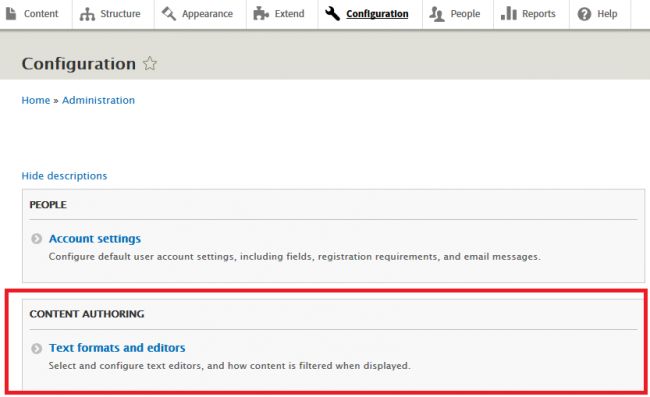This screenshot has width=650, height=397.
Task: Click the Structure hierarchy icon
Action: 87,14
